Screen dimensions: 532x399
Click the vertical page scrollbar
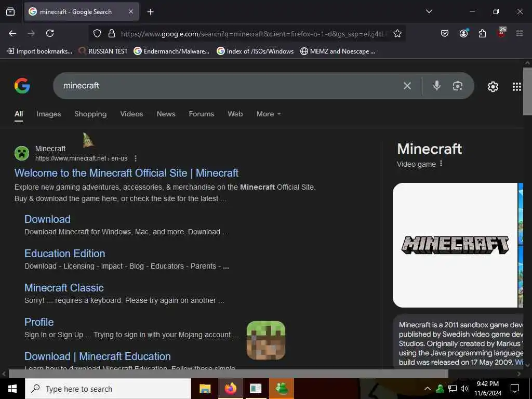tap(527, 91)
